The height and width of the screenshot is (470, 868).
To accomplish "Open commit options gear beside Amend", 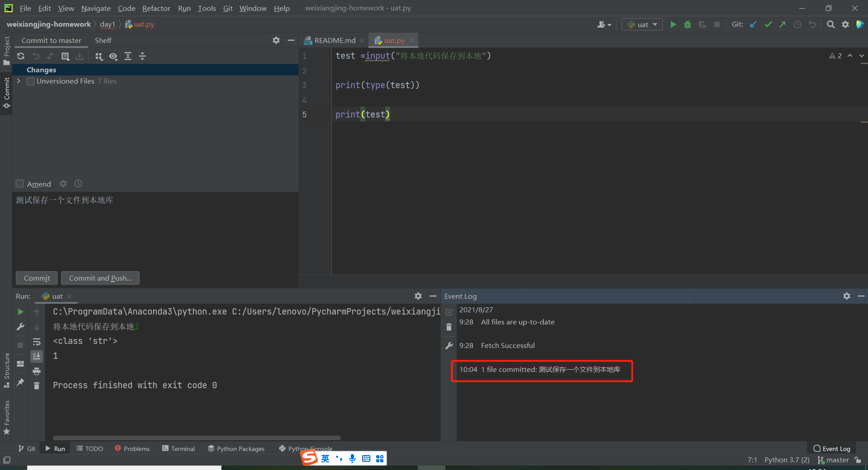I will coord(63,183).
